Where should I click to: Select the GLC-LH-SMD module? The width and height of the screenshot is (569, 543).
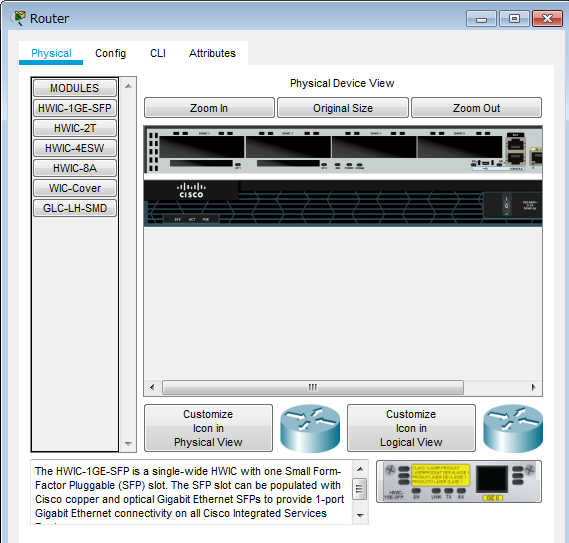[75, 208]
